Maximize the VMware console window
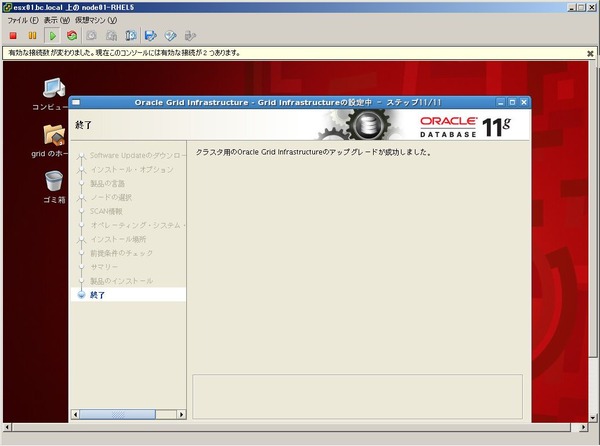The image size is (600, 446). pos(581,7)
